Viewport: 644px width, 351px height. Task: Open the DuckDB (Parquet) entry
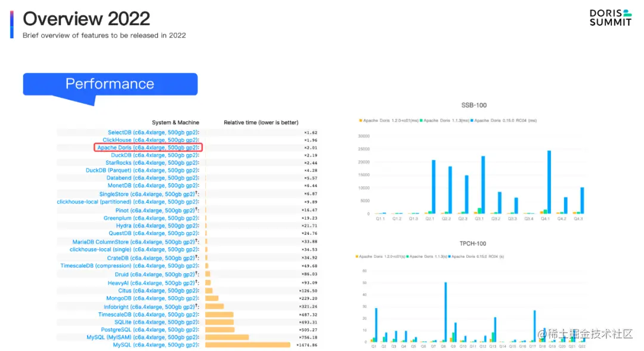(142, 170)
